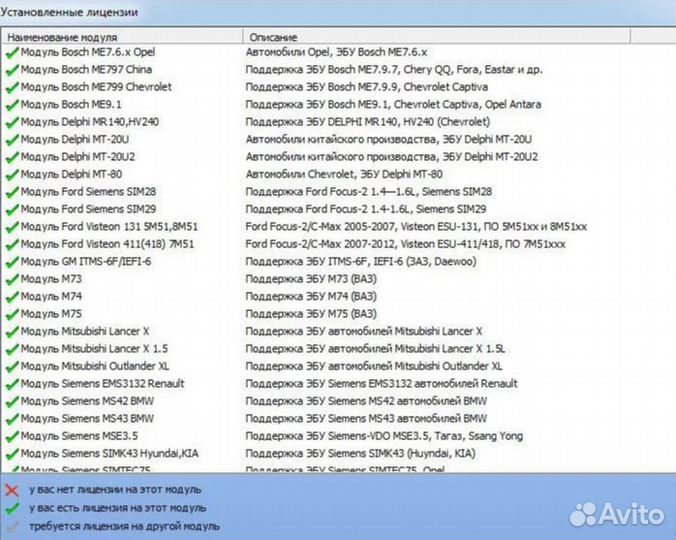Click the checkmark beside Модуль Siemens EMS3132 Renault
676x540 pixels.
[x=12, y=384]
